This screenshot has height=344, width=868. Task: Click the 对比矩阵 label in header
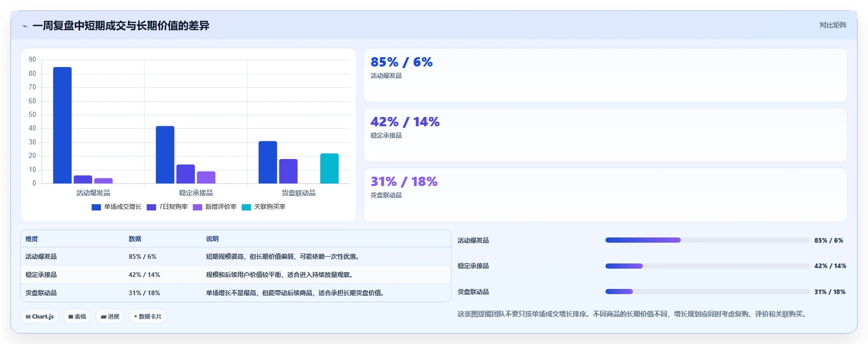tap(833, 25)
